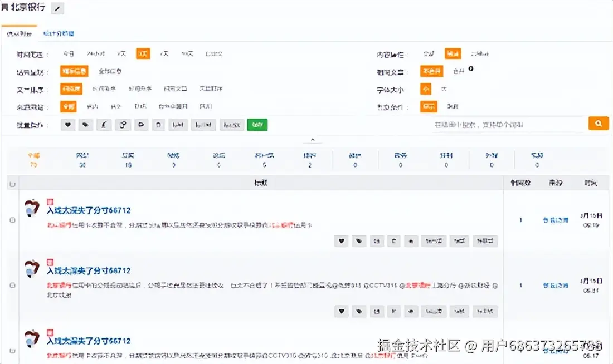Open the author avatar of the 09:19 post

coord(32,208)
